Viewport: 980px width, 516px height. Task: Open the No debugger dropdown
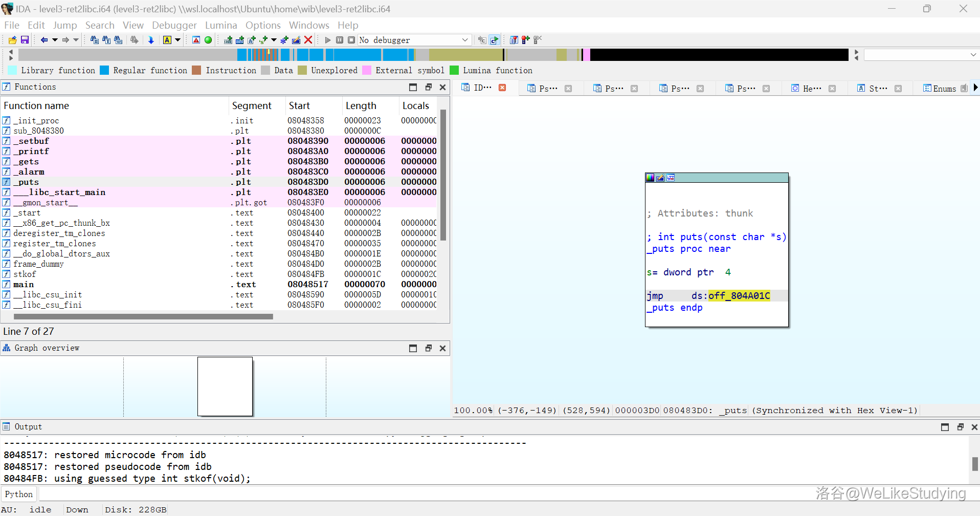[464, 40]
